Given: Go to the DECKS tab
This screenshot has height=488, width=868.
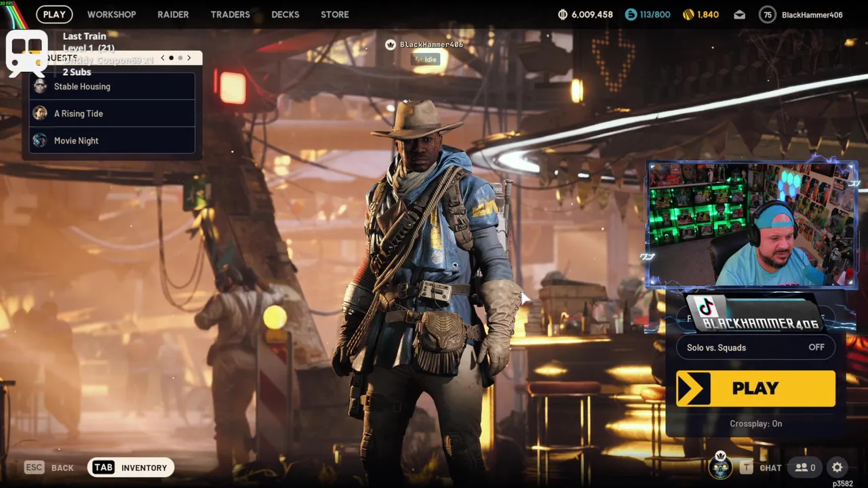Looking at the screenshot, I should tap(285, 14).
